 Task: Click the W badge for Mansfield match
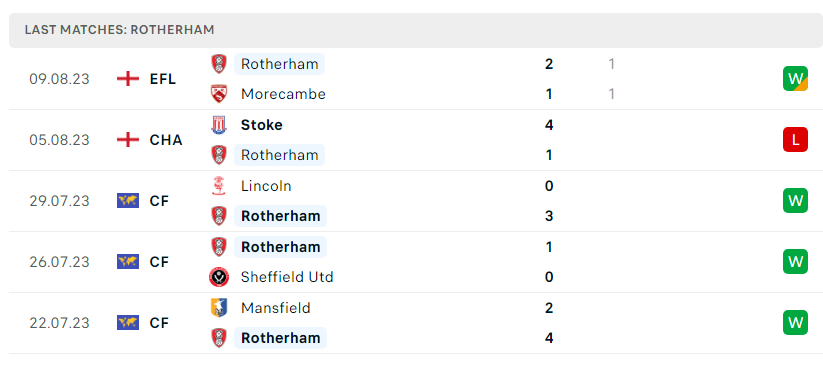[796, 323]
